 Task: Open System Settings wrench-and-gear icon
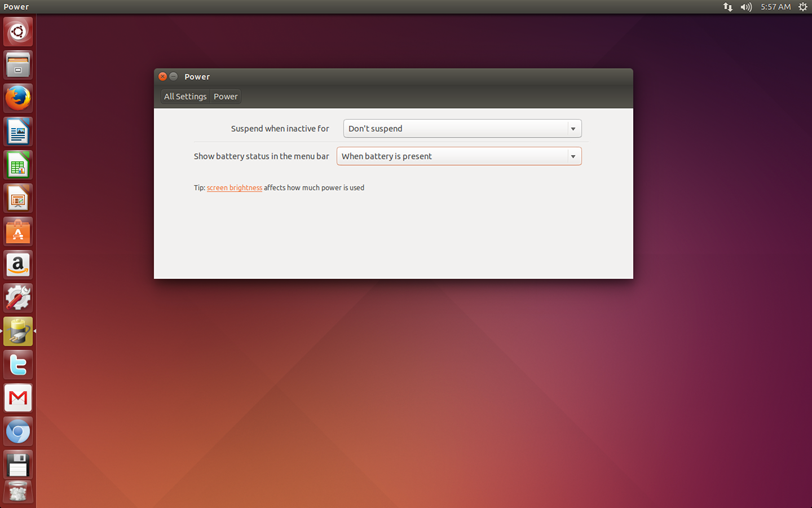tap(18, 298)
